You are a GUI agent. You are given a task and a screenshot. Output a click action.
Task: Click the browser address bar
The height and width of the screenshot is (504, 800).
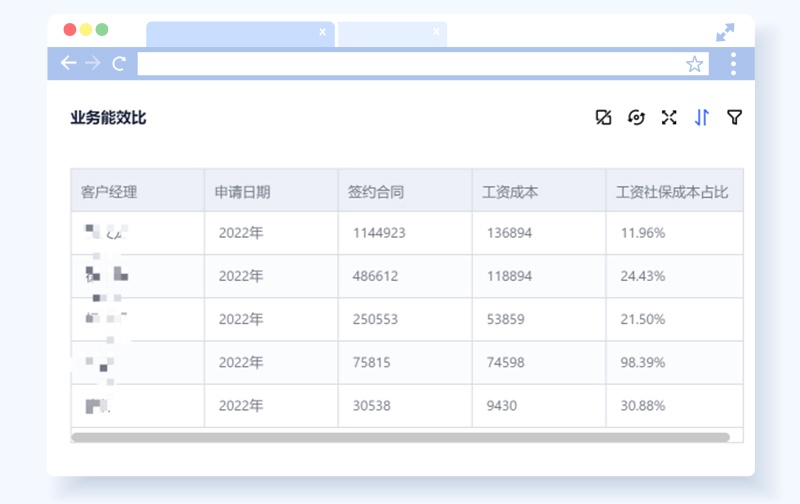(410, 64)
